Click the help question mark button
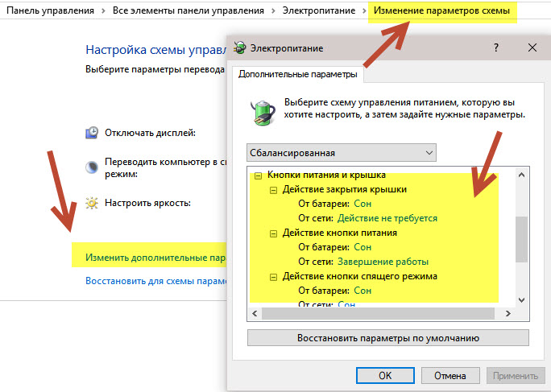Image resolution: width=551 pixels, height=392 pixels. coord(496,47)
